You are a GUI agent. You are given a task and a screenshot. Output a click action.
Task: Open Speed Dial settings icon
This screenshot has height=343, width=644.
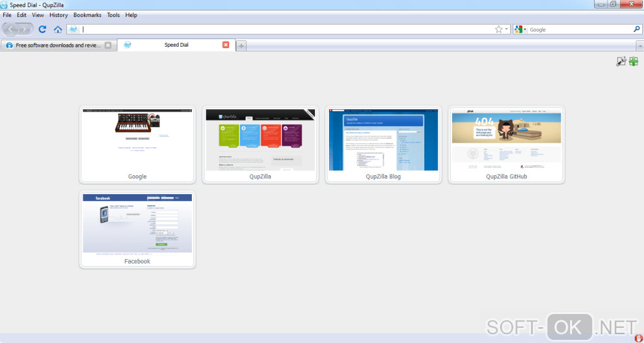[621, 62]
